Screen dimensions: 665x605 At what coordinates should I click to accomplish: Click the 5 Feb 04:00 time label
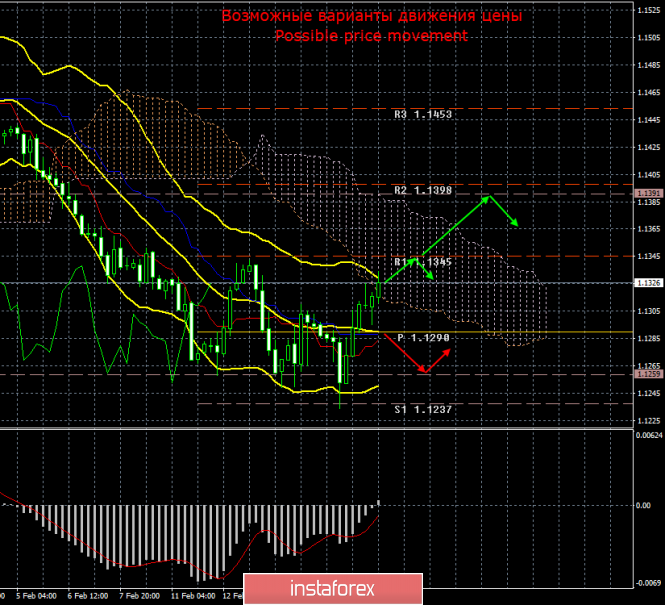coord(36,596)
